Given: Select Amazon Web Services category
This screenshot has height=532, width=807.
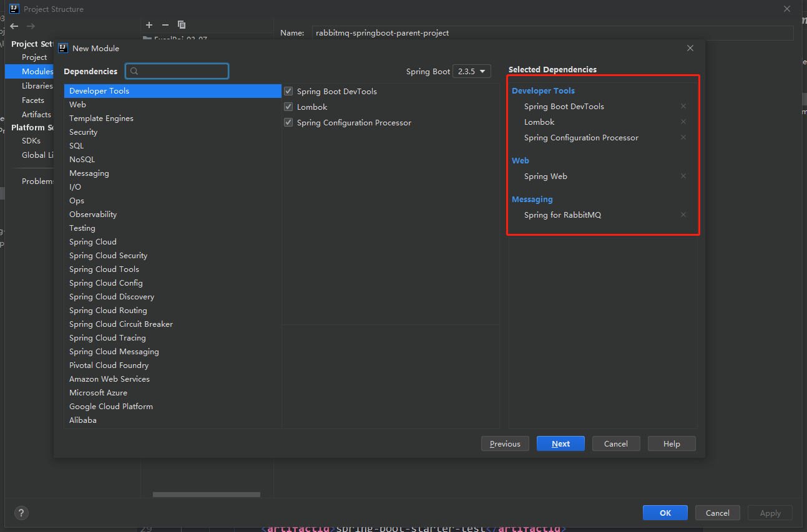Looking at the screenshot, I should 173,379.
